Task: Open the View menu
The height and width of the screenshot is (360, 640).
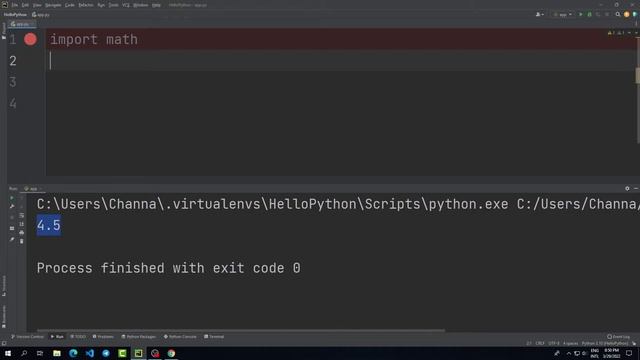Action: pos(37,5)
